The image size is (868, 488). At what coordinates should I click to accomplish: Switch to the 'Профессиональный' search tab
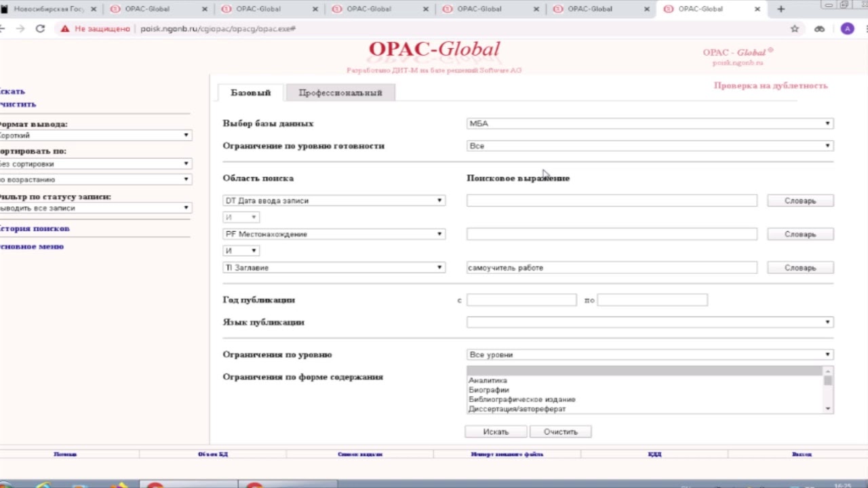[x=340, y=93]
